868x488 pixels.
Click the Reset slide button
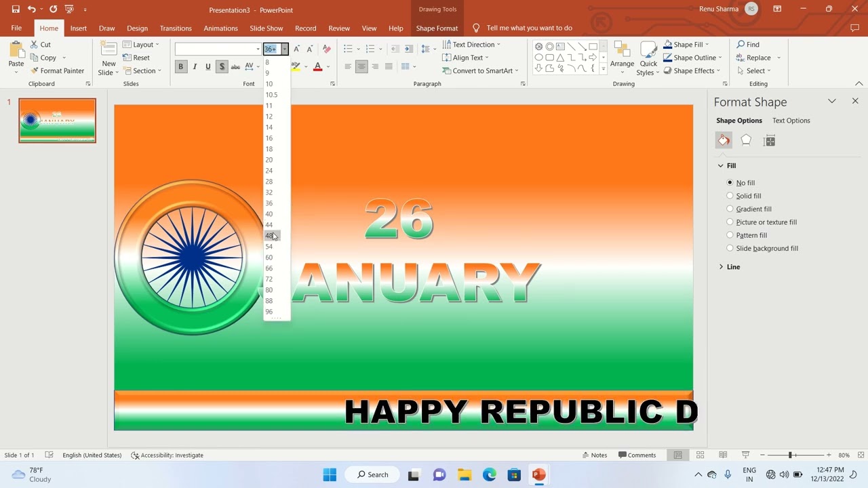(x=136, y=58)
